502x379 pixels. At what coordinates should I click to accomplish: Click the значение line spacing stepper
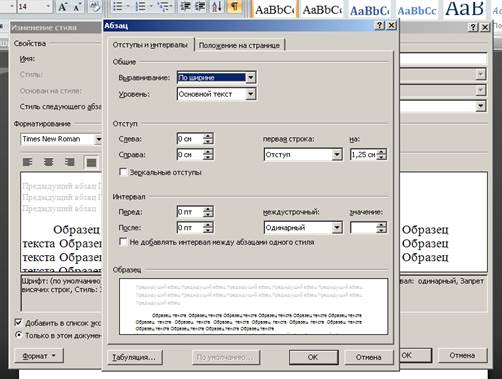(382, 228)
